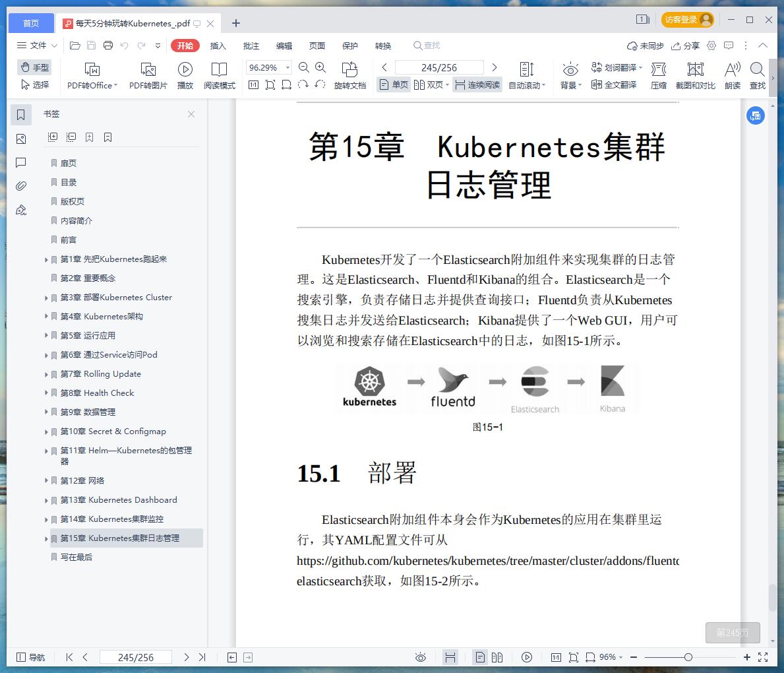
Task: Enter fullscreen from status bar
Action: (763, 657)
